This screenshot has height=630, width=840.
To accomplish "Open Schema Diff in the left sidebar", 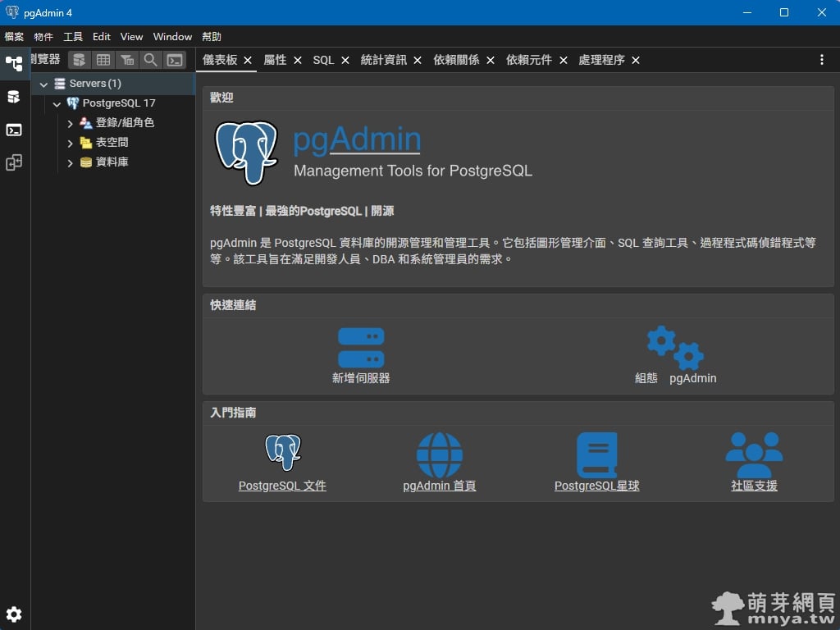I will click(14, 162).
